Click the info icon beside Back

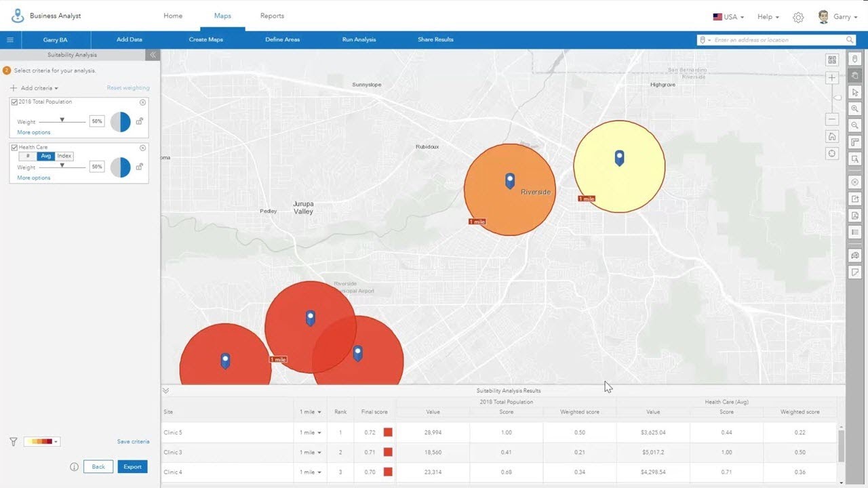click(x=75, y=467)
